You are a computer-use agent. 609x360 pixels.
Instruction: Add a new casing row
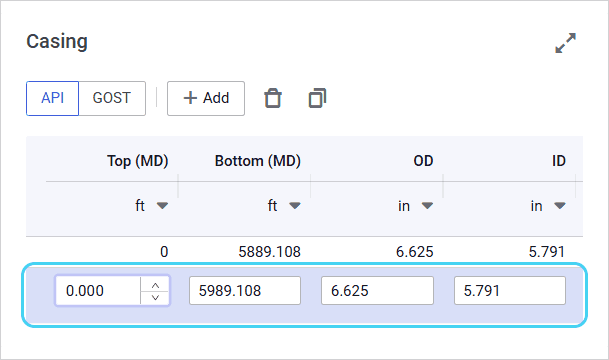(x=206, y=98)
